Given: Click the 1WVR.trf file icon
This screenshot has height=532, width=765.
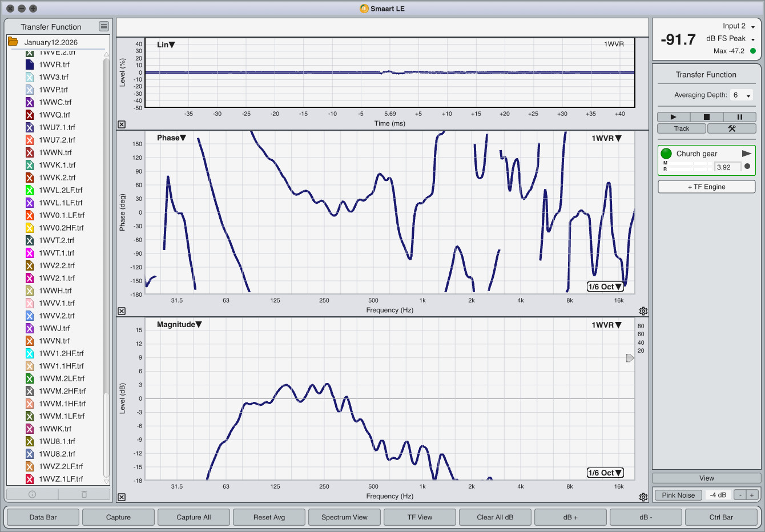Looking at the screenshot, I should 30,65.
